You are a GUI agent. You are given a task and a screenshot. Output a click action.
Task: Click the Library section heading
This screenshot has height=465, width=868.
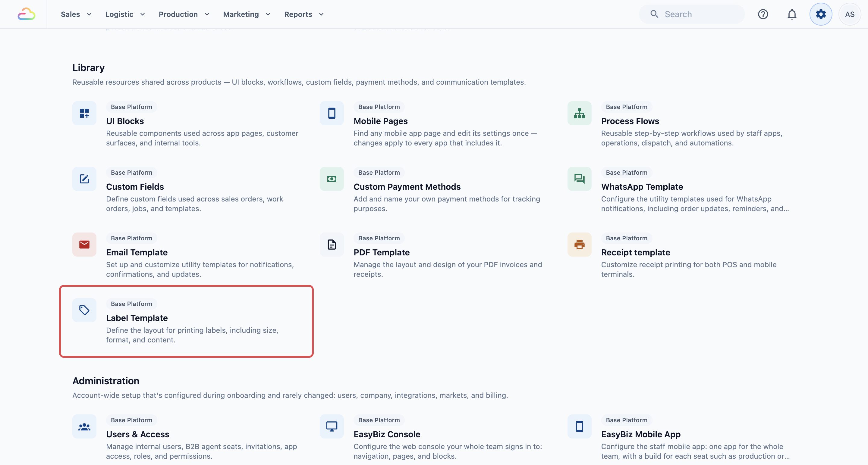pyautogui.click(x=89, y=68)
